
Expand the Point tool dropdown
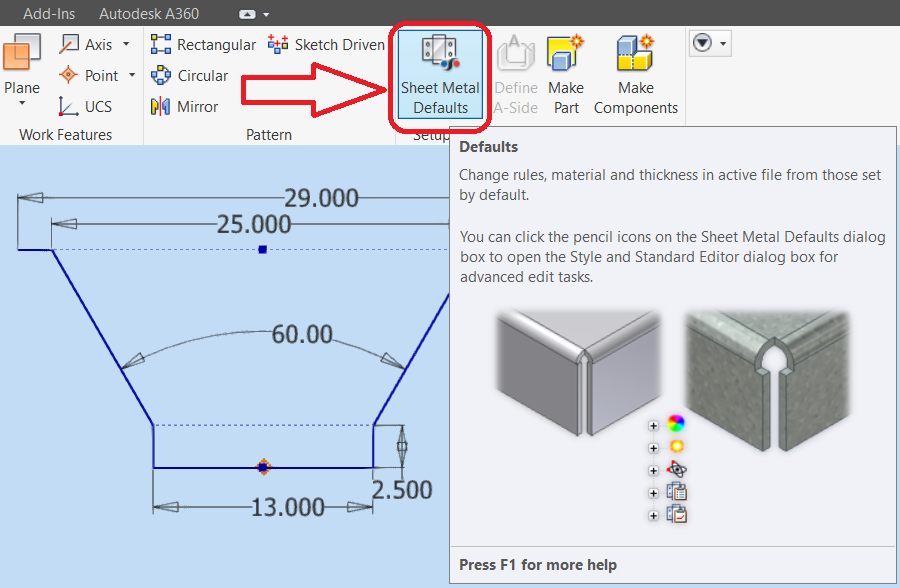(x=131, y=75)
